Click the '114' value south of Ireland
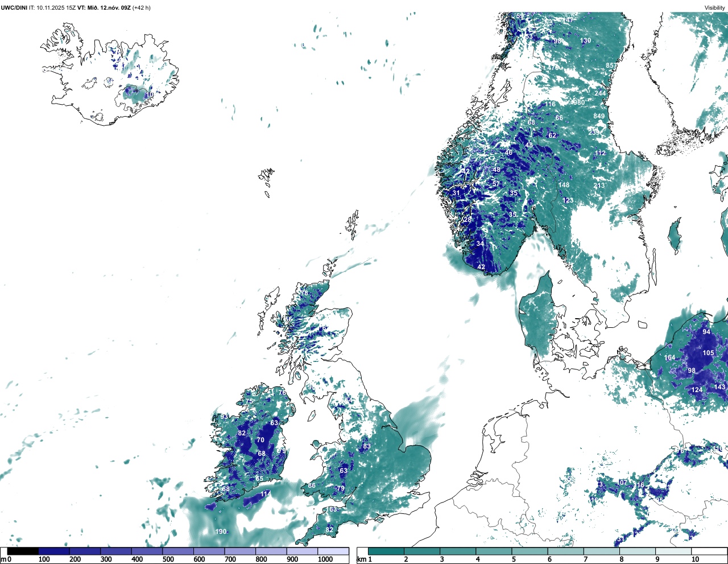 [x=266, y=494]
